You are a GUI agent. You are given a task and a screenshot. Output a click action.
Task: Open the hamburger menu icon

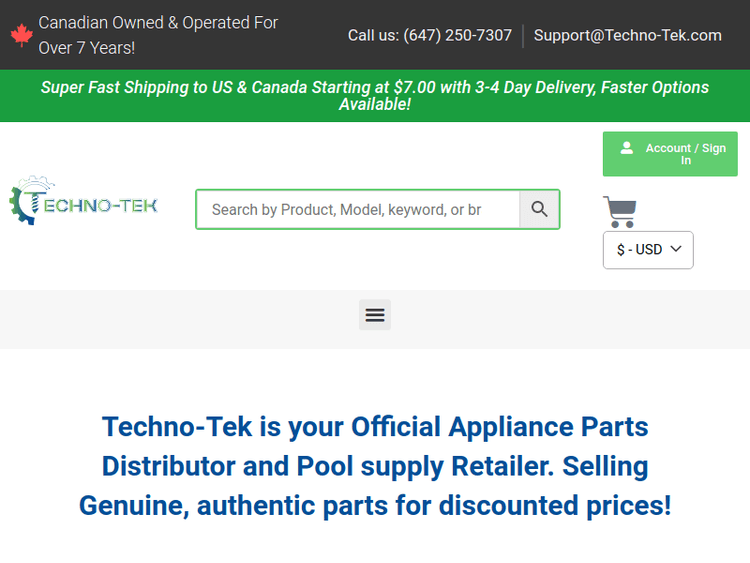(x=375, y=315)
